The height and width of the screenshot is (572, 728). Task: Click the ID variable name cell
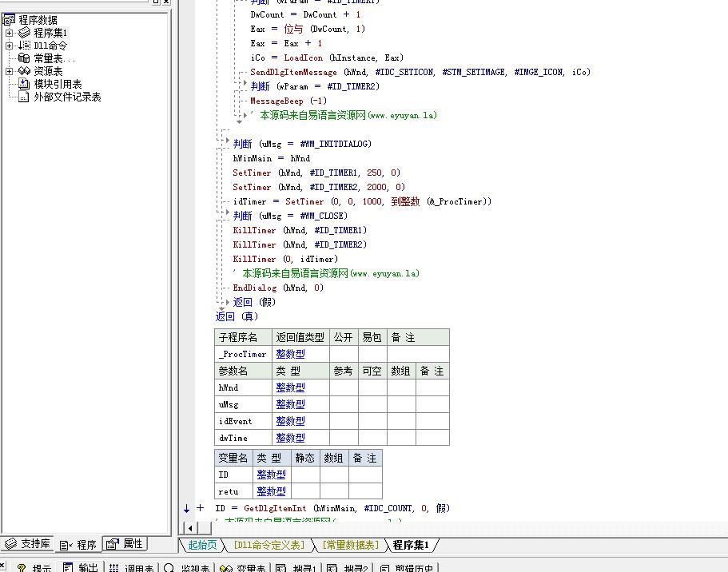[234, 475]
